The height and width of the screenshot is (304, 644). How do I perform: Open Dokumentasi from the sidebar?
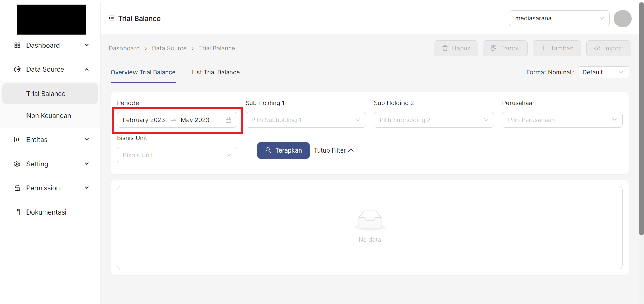pos(46,212)
